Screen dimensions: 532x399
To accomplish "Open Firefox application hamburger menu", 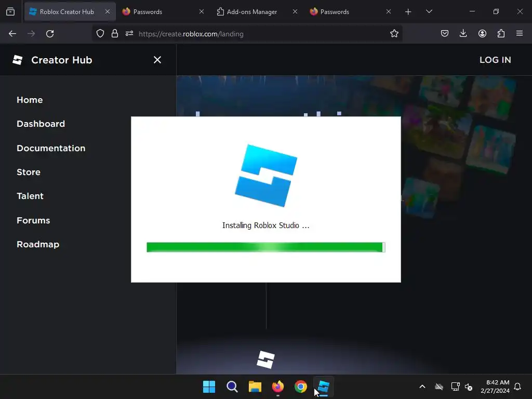I will coord(520,33).
